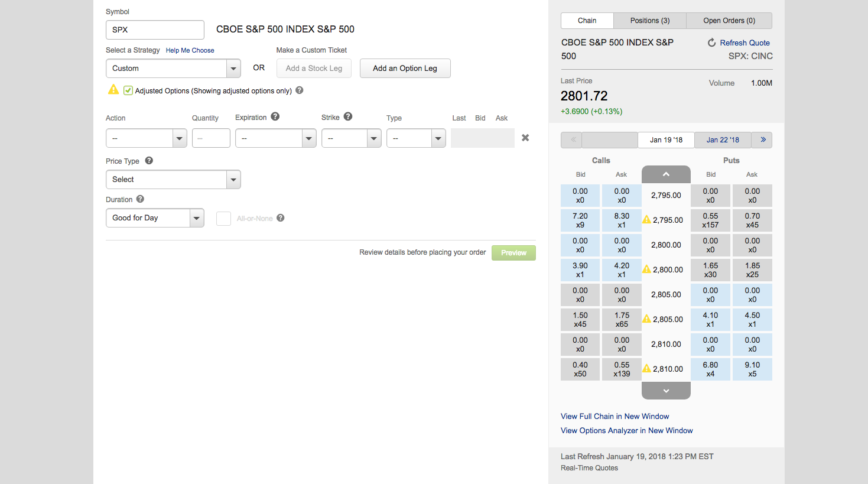The image size is (868, 484).
Task: Click the Refresh Quote circular arrow icon
Action: pos(712,43)
